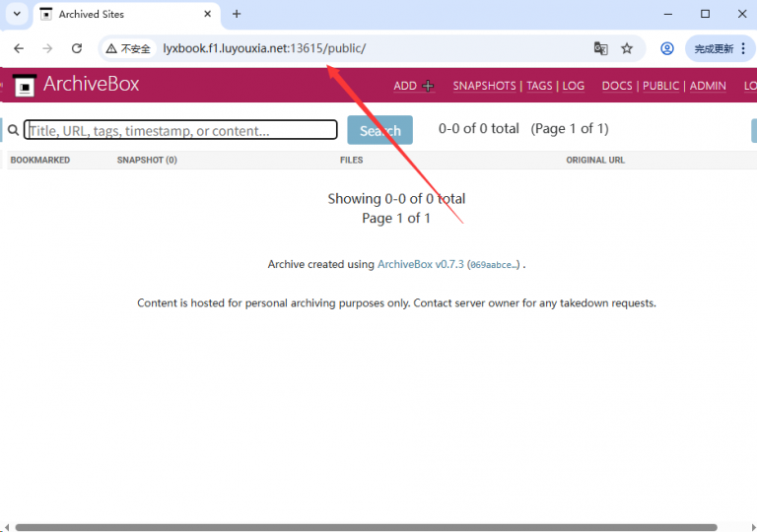Focus the title, URL, tags search field
The image size is (757, 532).
click(x=180, y=130)
